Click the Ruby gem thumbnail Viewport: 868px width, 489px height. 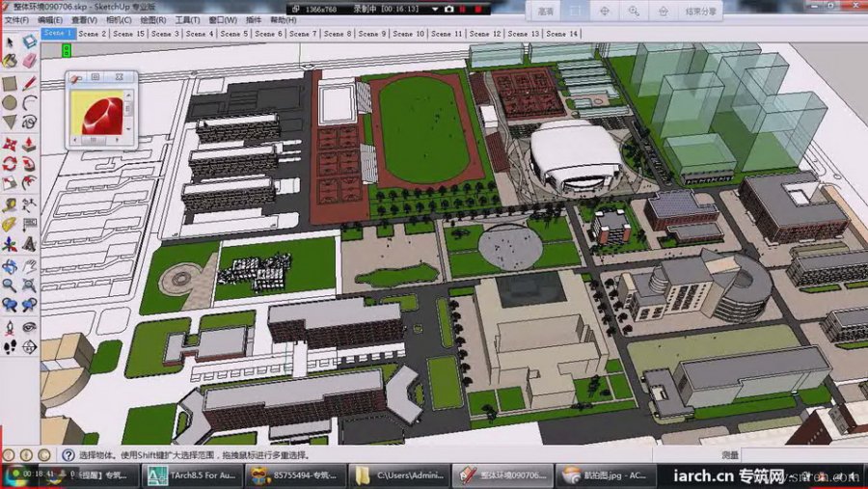coord(96,114)
